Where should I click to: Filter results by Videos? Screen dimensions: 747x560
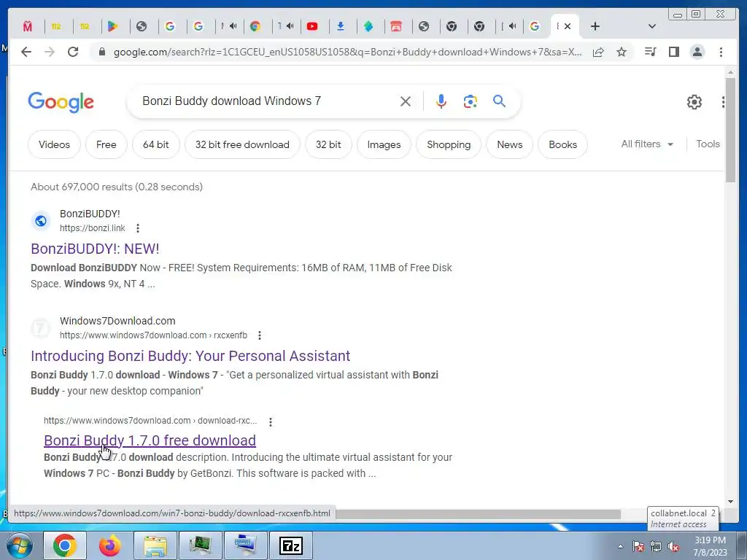(54, 144)
